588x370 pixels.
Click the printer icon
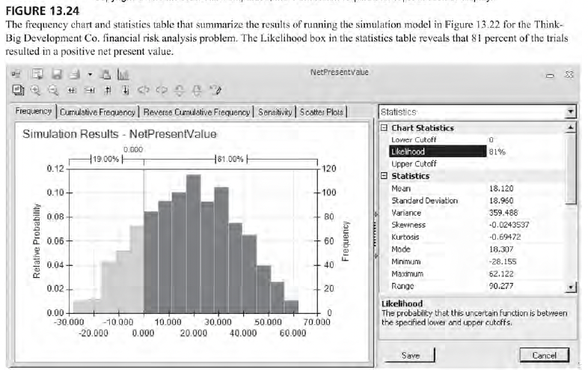coord(75,74)
